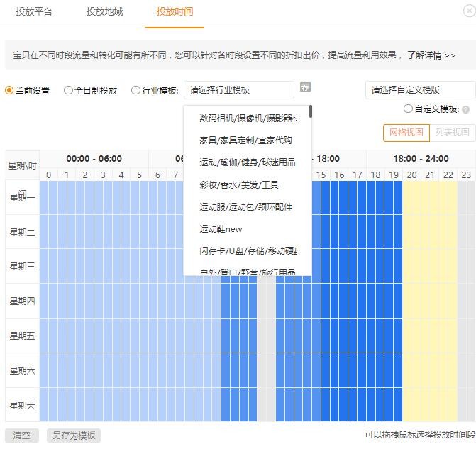
Task: Click hour 0 column header
Action: (x=48, y=175)
